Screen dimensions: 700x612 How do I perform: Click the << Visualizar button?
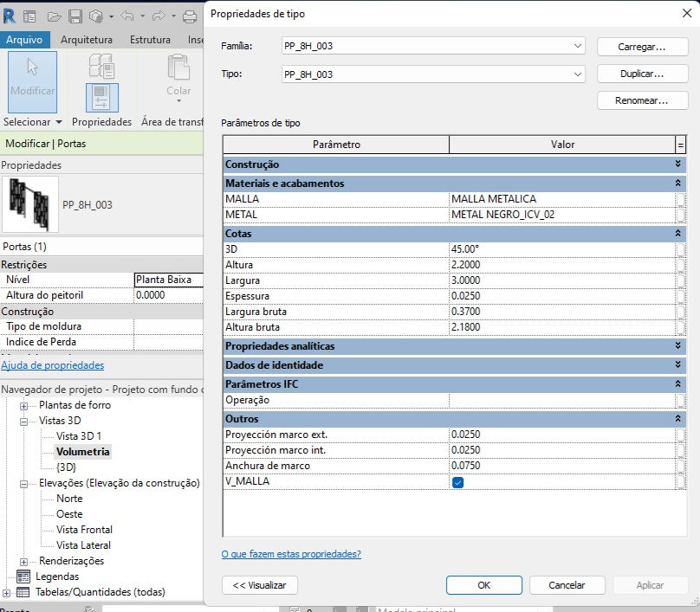pyautogui.click(x=259, y=585)
